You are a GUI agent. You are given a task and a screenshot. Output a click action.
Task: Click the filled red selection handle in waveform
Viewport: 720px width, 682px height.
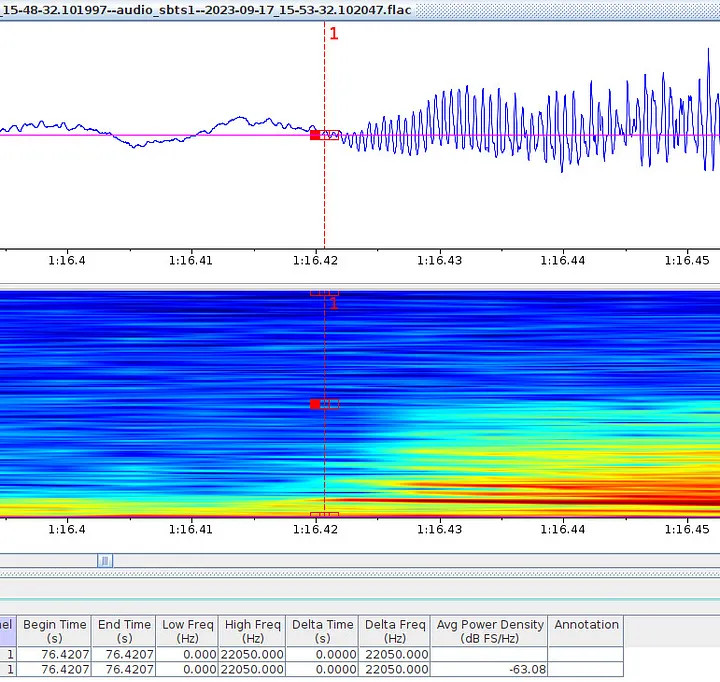315,135
